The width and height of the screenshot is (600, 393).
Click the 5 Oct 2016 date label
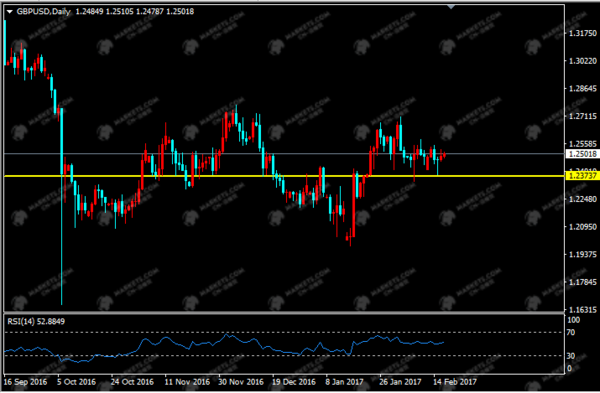tap(77, 382)
